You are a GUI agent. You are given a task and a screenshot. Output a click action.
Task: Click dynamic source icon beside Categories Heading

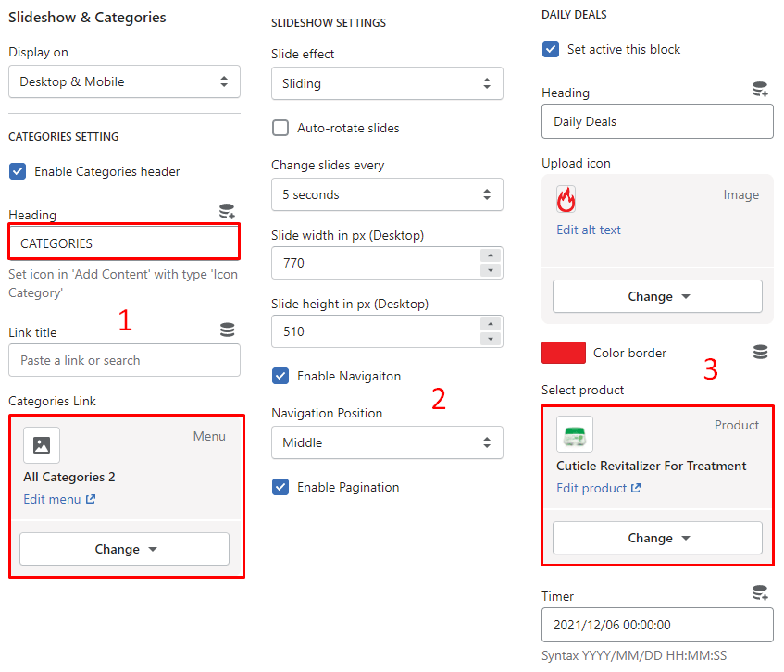tap(227, 212)
